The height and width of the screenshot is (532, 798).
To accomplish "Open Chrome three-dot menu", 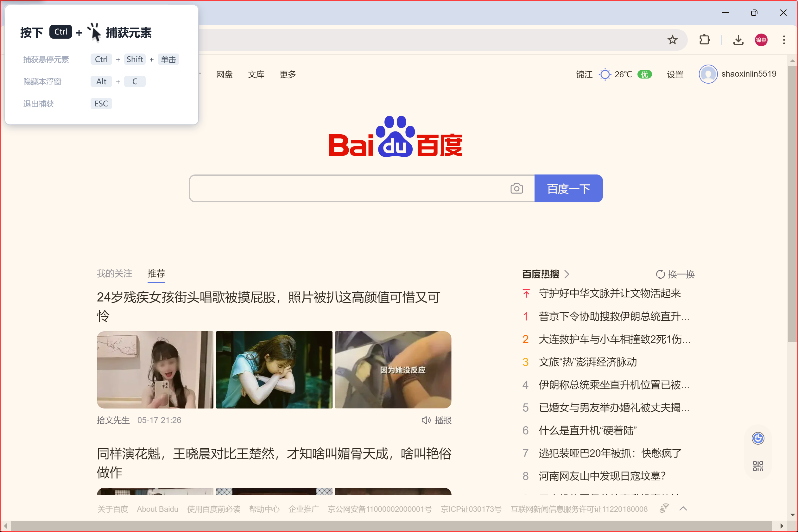I will pos(783,40).
